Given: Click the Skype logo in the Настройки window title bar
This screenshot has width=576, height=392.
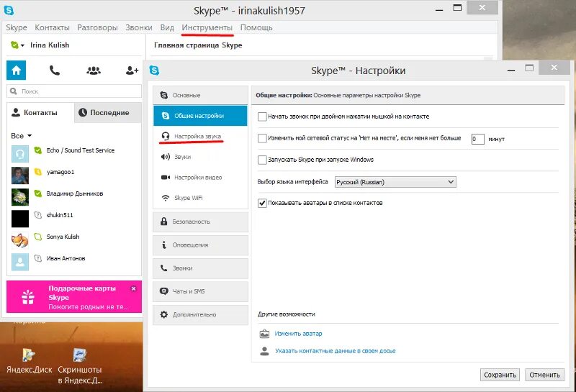Looking at the screenshot, I should (x=154, y=70).
